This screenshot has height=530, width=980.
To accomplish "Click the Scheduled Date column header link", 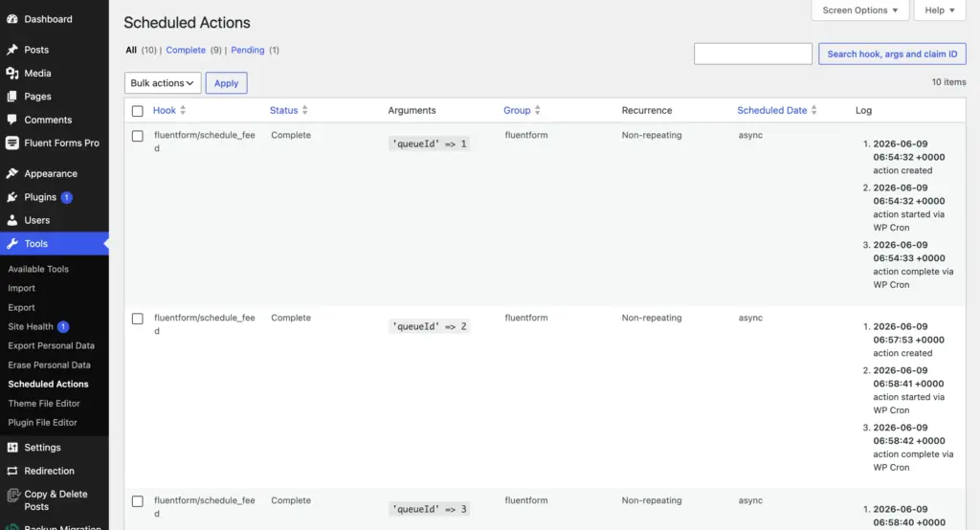I will click(772, 110).
